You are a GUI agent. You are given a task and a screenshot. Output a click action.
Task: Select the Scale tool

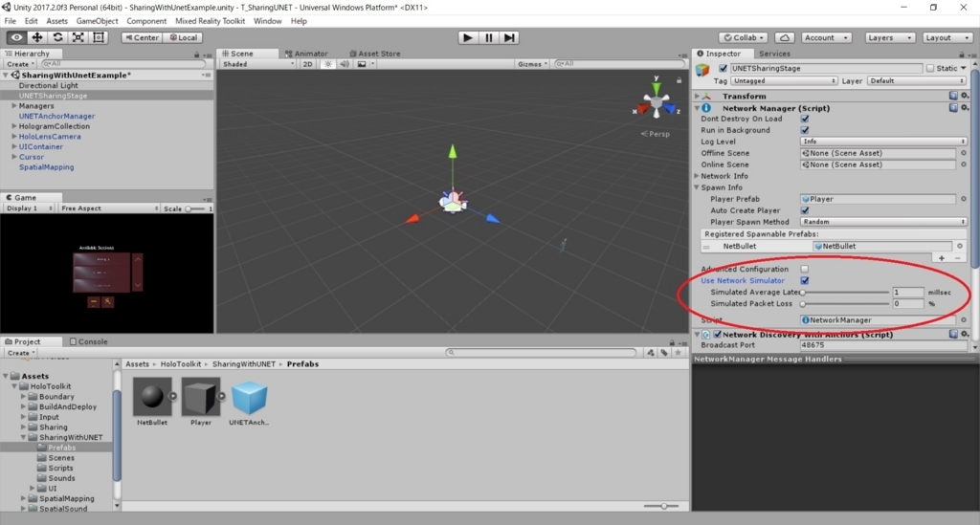coord(78,37)
